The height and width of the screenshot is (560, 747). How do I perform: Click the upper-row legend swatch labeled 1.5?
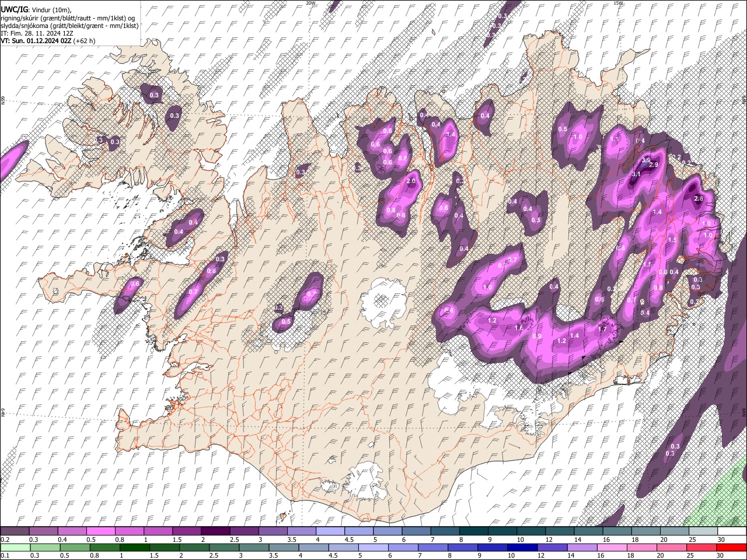(x=187, y=531)
